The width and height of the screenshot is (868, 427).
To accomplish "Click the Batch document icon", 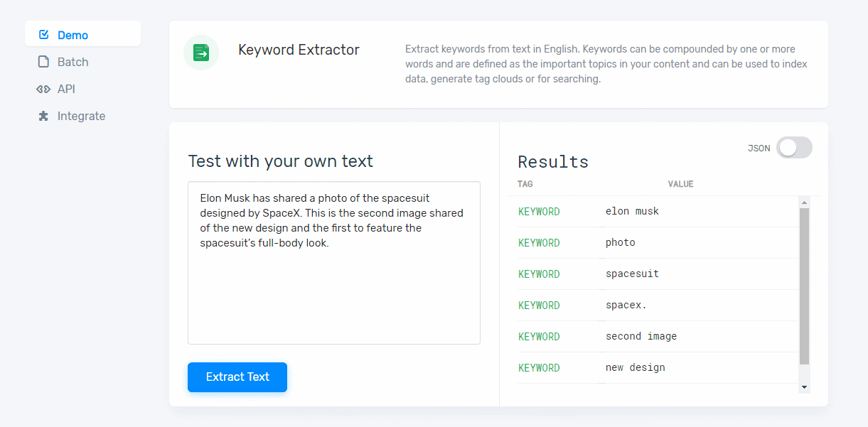I will tap(44, 62).
